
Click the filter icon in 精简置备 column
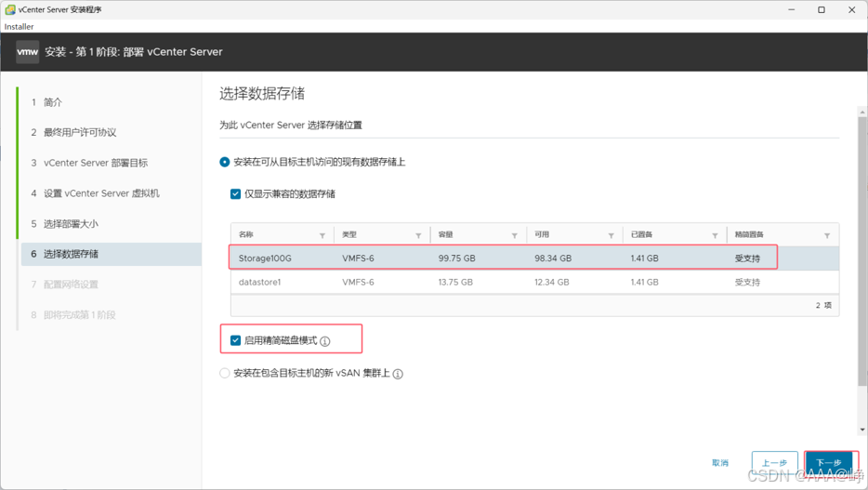coord(827,236)
